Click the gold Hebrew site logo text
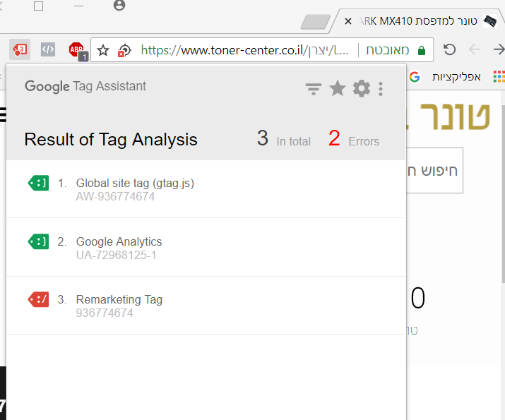505x420 pixels. tap(448, 116)
